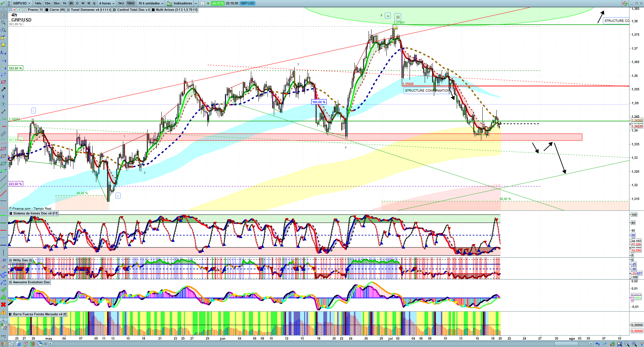Image resolution: width=644 pixels, height=347 pixels.
Task: Toggle the 10kU unit size button
Action: 130,3
